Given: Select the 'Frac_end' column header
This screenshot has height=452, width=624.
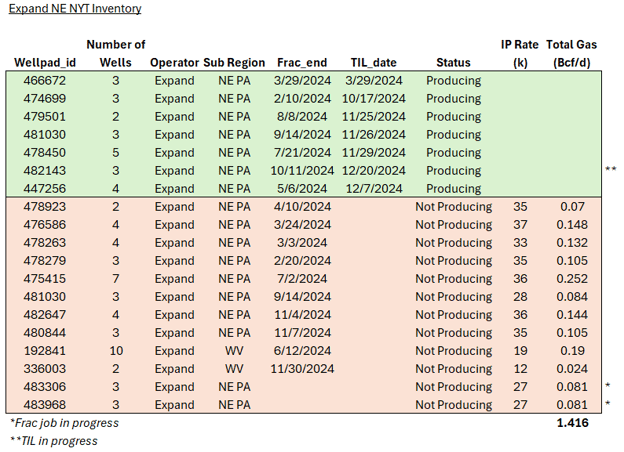Looking at the screenshot, I should click(x=302, y=62).
